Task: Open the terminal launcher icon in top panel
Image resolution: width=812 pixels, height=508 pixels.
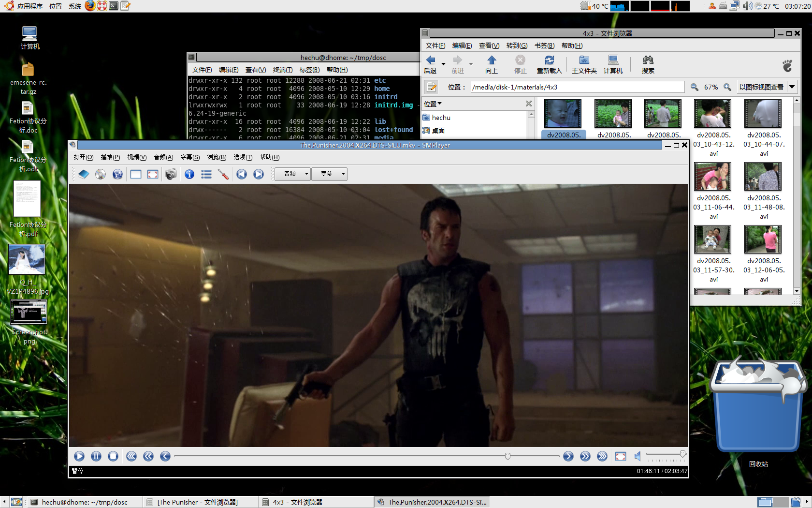Action: point(114,6)
